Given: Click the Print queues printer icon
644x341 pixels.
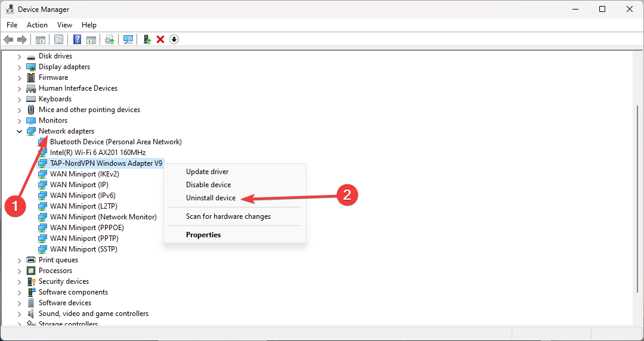Looking at the screenshot, I should [31, 260].
